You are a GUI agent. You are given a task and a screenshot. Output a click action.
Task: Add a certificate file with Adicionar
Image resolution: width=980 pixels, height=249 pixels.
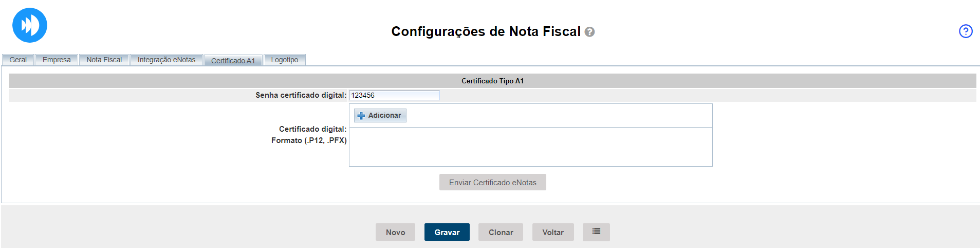(380, 116)
